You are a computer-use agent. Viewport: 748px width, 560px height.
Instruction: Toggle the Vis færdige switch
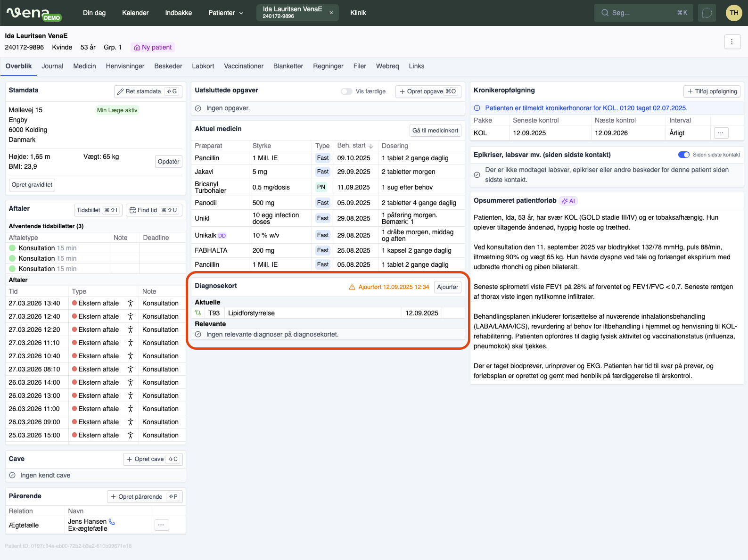tap(346, 91)
